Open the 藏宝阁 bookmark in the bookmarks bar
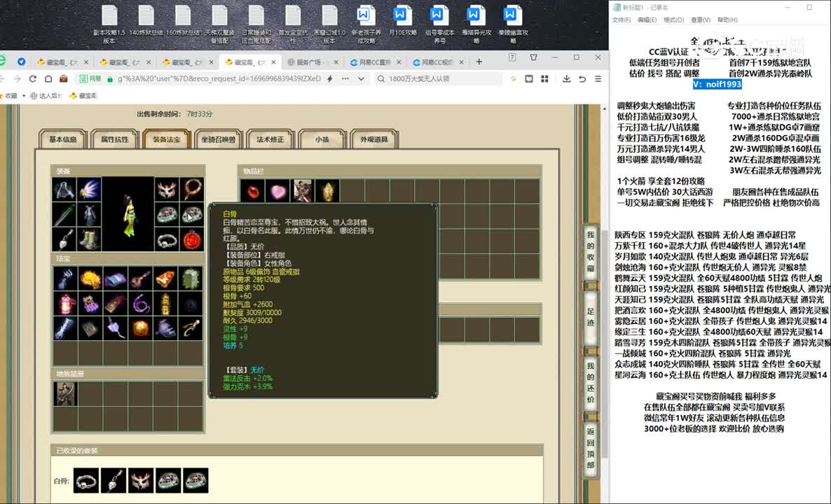 click(84, 96)
